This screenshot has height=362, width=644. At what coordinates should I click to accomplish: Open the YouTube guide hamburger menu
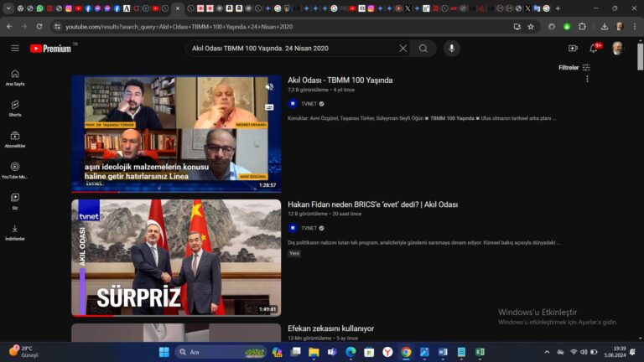15,49
